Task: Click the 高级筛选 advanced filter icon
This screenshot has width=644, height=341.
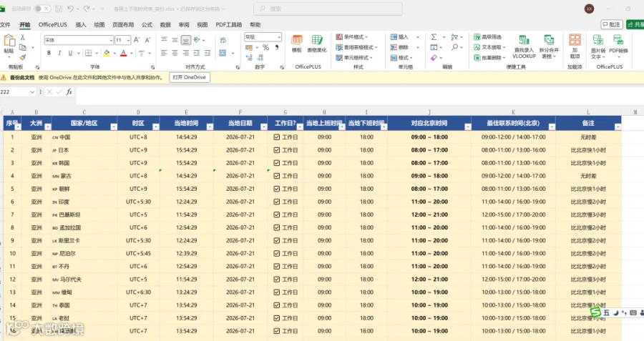Action: [487, 37]
